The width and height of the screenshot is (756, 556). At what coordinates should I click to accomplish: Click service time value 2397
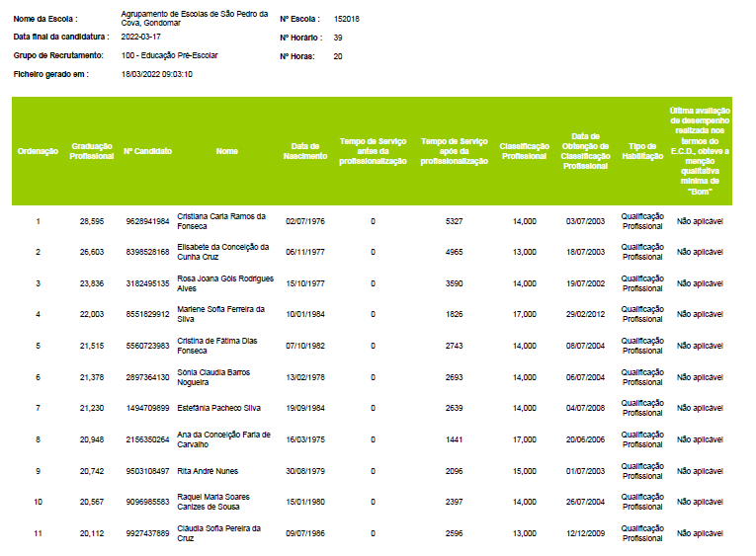tap(455, 502)
